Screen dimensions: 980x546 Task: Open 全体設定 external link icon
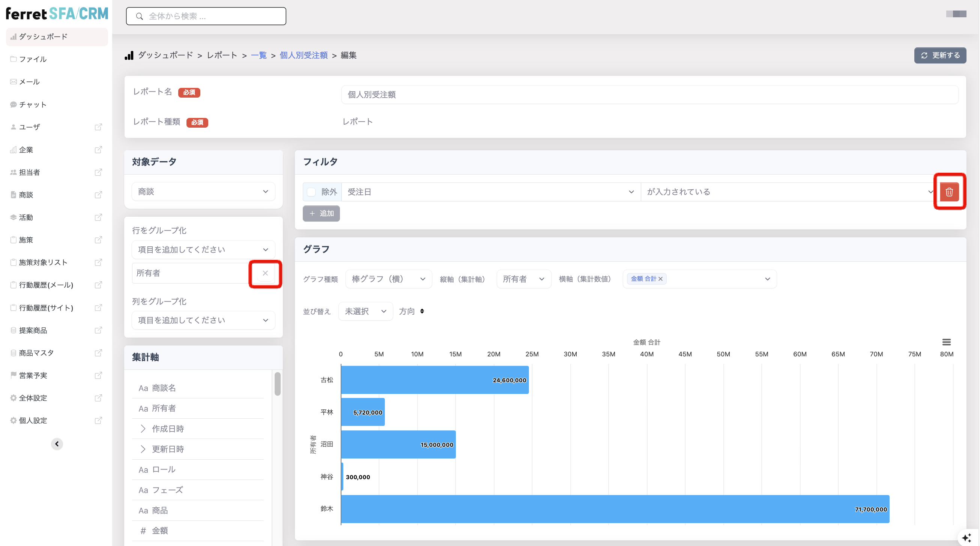point(98,398)
